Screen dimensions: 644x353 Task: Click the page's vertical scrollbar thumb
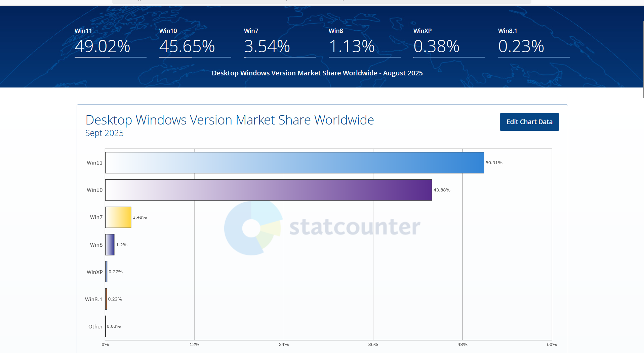pos(643,59)
